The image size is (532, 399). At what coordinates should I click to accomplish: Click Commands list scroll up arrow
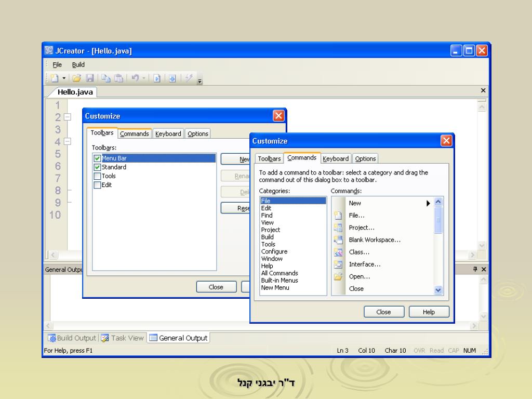[438, 202]
